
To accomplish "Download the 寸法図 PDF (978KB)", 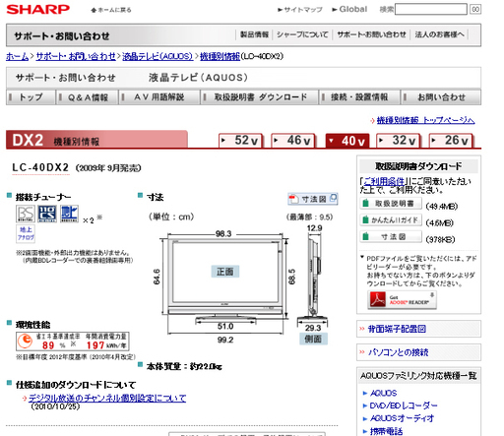I will [391, 236].
